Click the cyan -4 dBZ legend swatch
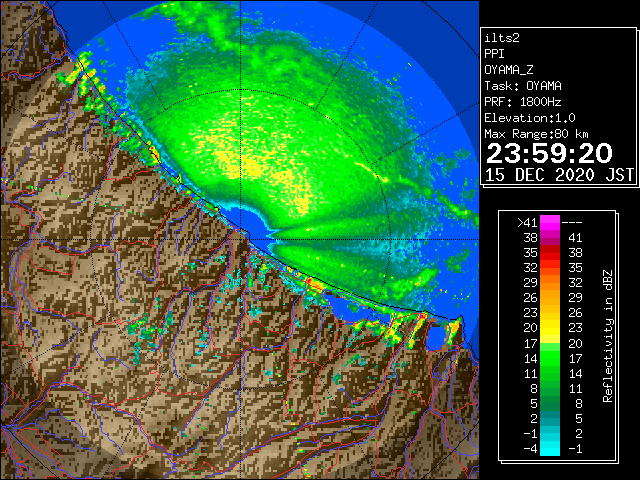 [x=550, y=449]
